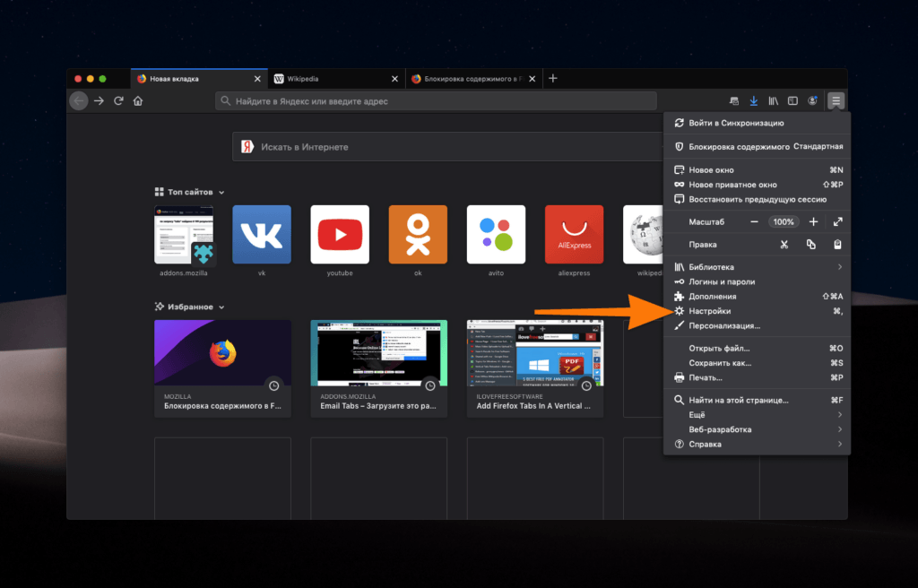Close the Wikipedia tab
This screenshot has height=588, width=918.
(394, 79)
